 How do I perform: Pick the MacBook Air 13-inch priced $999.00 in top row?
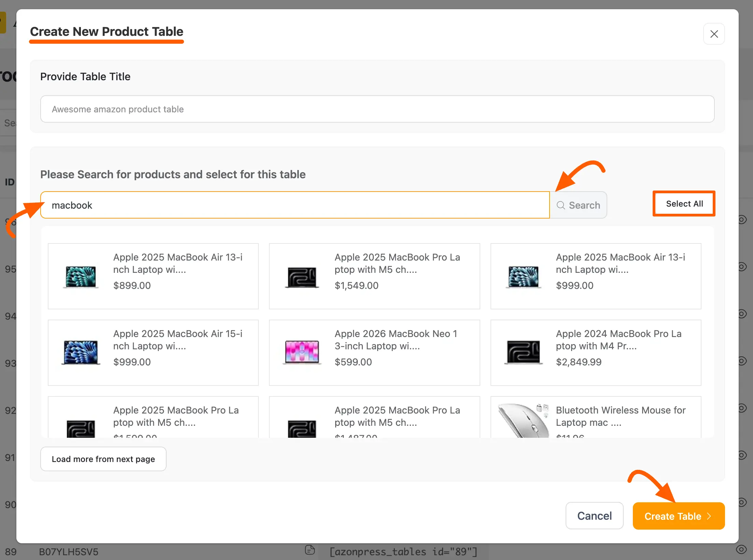click(x=596, y=276)
